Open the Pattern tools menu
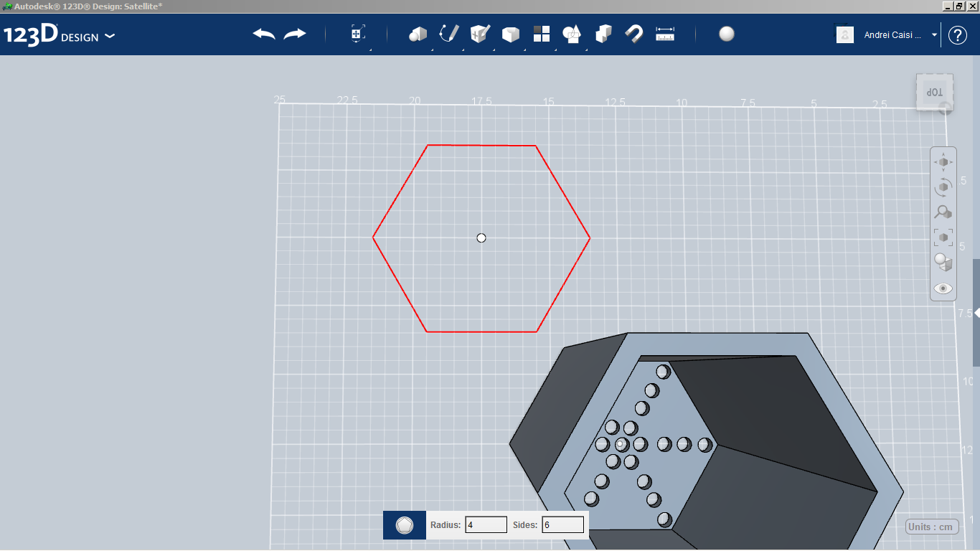 click(542, 34)
